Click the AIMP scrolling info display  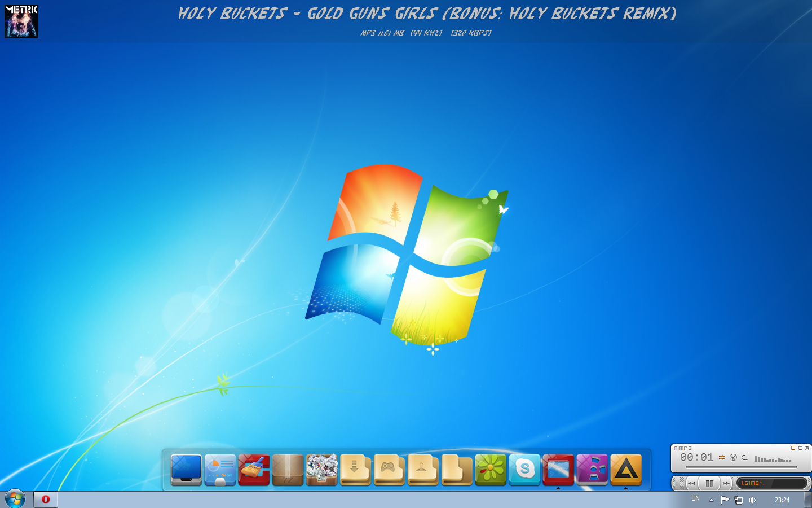pos(772,483)
